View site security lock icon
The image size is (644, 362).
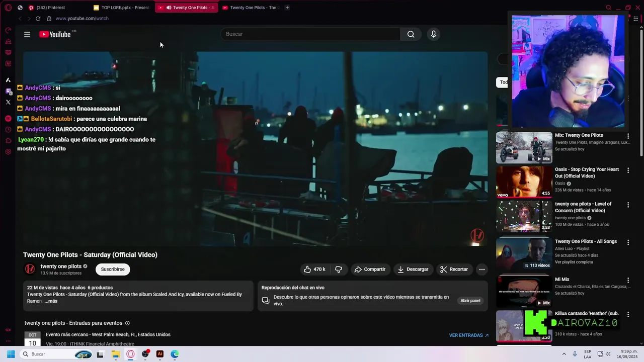49,19
